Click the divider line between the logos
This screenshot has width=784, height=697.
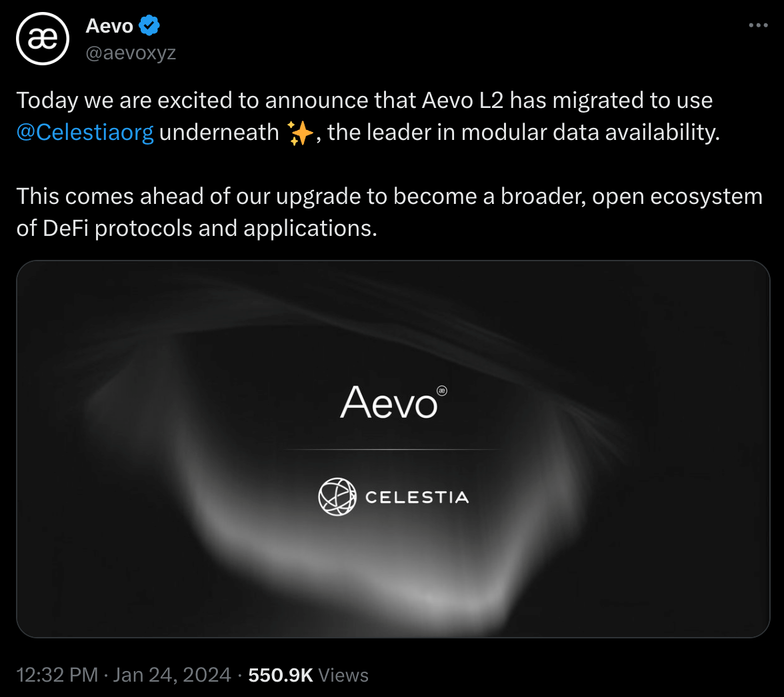[393, 450]
